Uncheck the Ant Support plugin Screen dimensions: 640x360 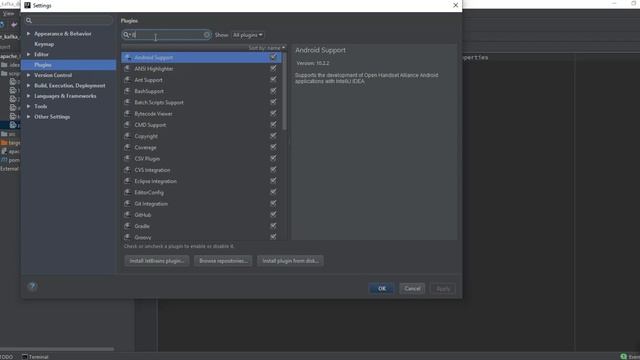point(273,80)
